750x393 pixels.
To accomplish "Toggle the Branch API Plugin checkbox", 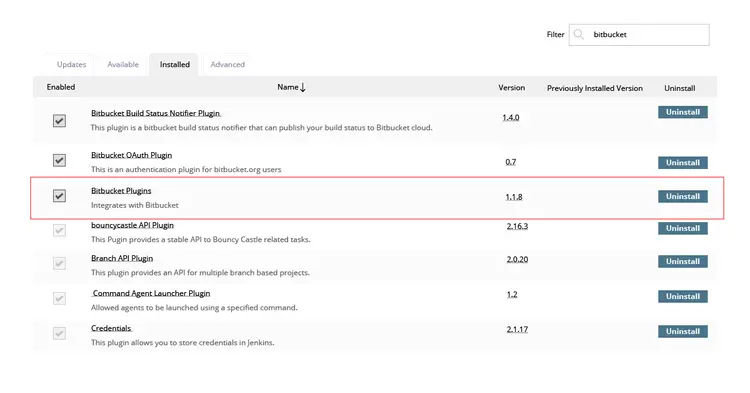I will pyautogui.click(x=59, y=263).
